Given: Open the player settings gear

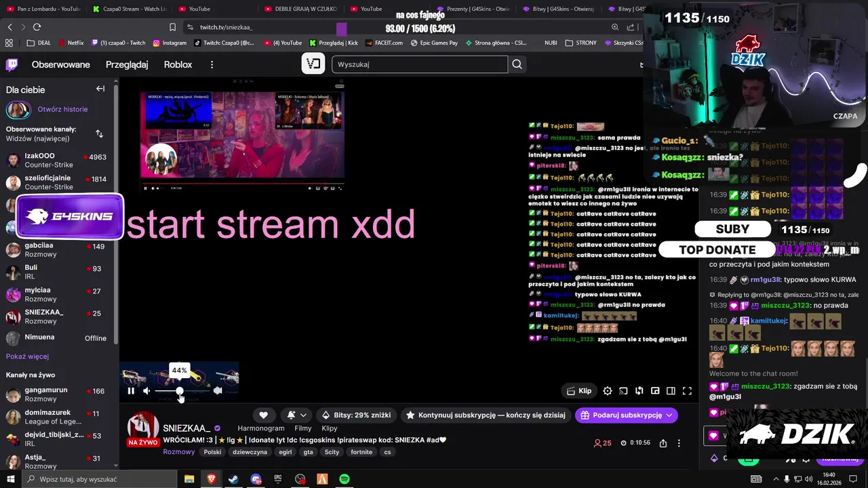Looking at the screenshot, I should point(608,390).
